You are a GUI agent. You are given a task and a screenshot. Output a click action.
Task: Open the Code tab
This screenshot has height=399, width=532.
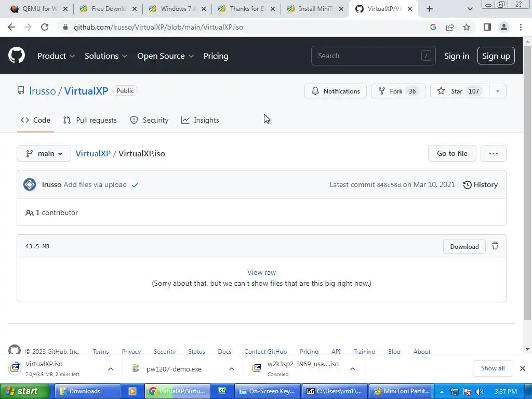coord(35,120)
